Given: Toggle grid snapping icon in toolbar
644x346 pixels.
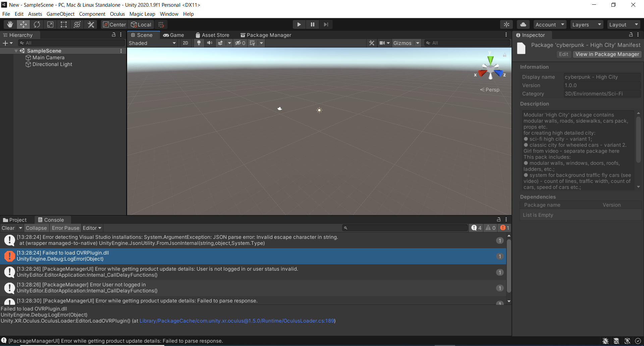Looking at the screenshot, I should coord(161,24).
